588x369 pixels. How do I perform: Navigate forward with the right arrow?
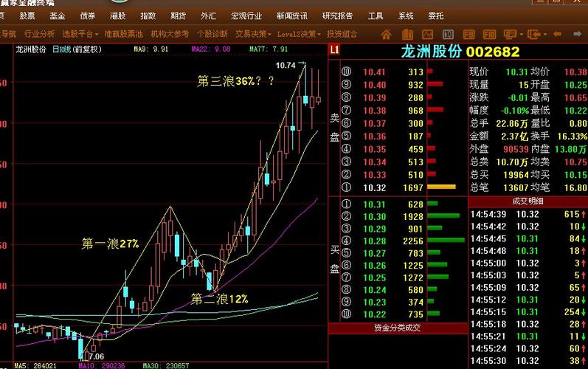[x=578, y=34]
